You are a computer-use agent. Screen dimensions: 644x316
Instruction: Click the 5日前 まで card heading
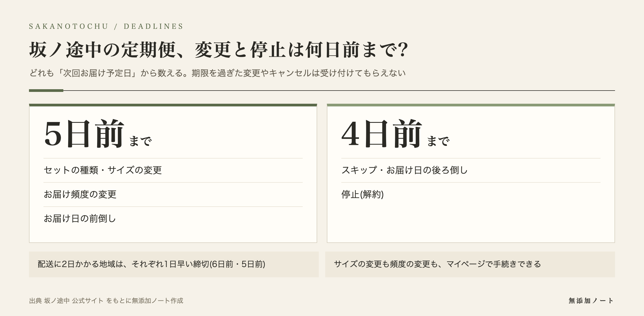98,134
